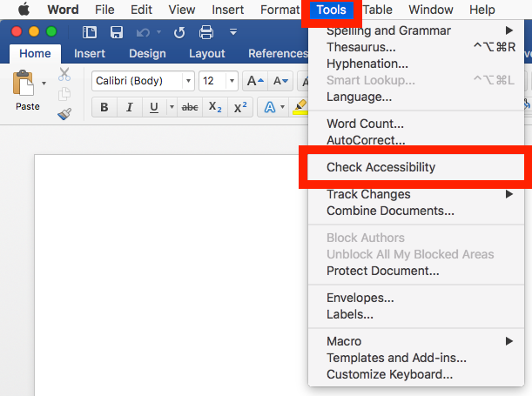This screenshot has width=532, height=396.
Task: Click into the blank document page
Action: (x=170, y=275)
